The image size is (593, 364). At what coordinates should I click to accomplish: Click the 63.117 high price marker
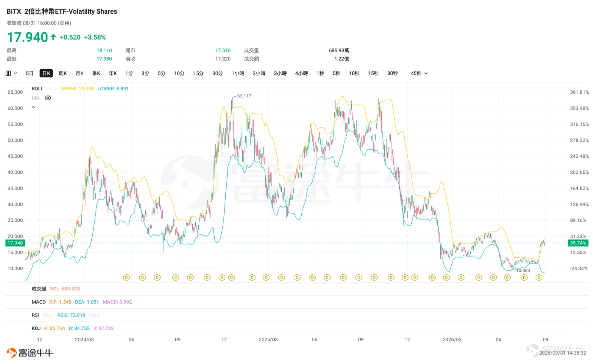click(244, 96)
